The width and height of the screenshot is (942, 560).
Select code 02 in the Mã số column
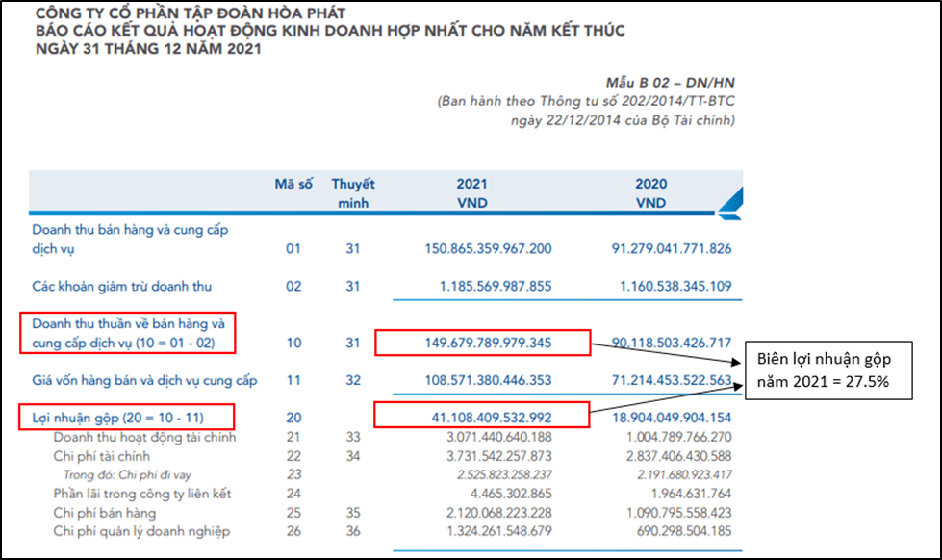[x=293, y=286]
